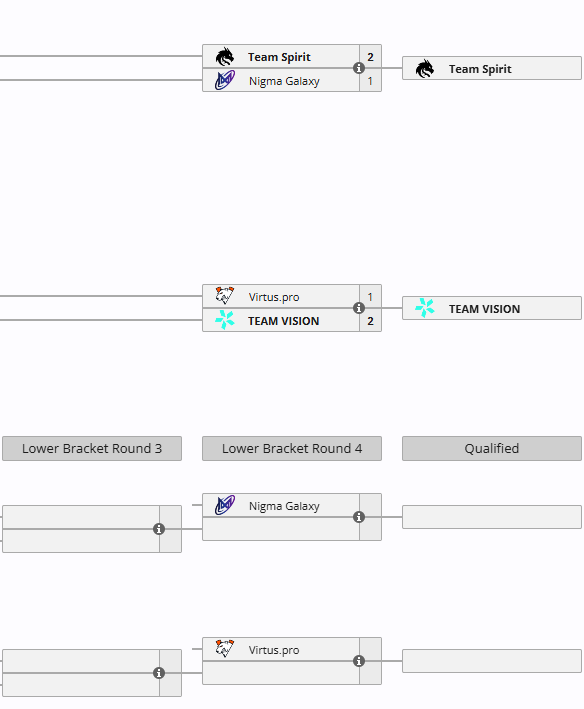Click Team Spirit score 2
Image resolution: width=584 pixels, height=709 pixels.
click(370, 57)
